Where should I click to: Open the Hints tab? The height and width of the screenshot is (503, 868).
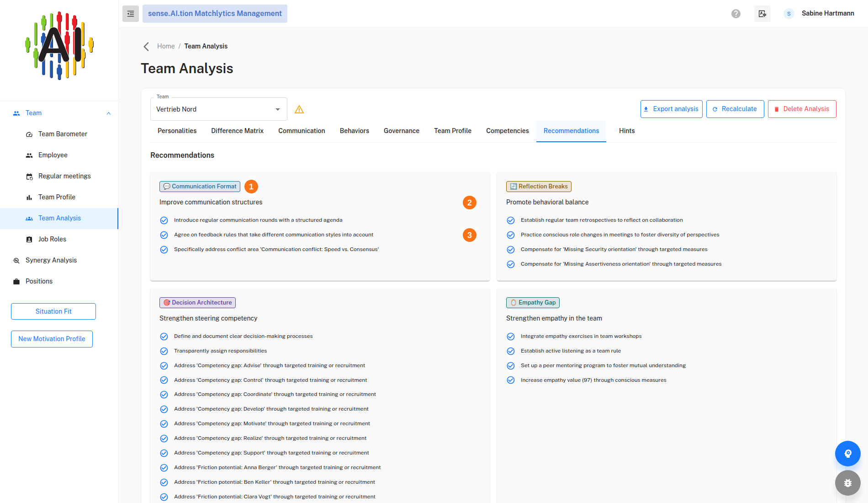[627, 131]
